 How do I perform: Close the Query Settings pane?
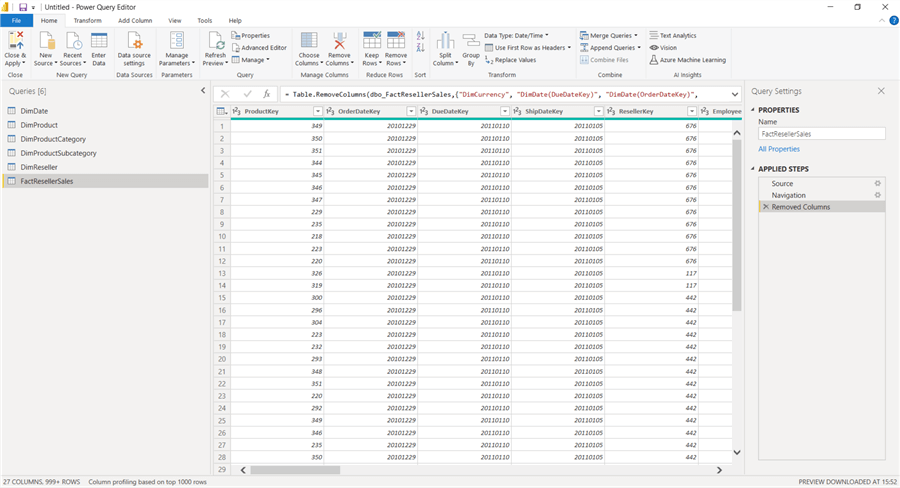881,91
